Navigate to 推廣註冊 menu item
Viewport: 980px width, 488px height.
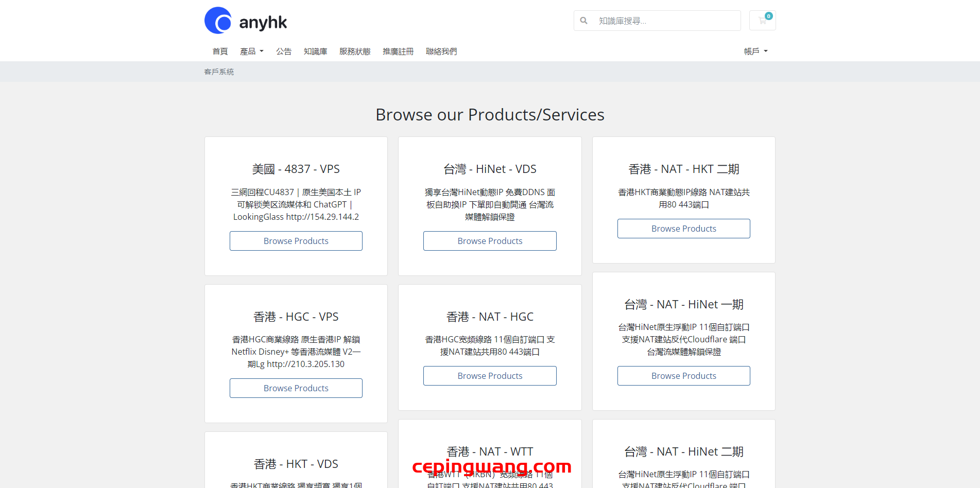[398, 51]
